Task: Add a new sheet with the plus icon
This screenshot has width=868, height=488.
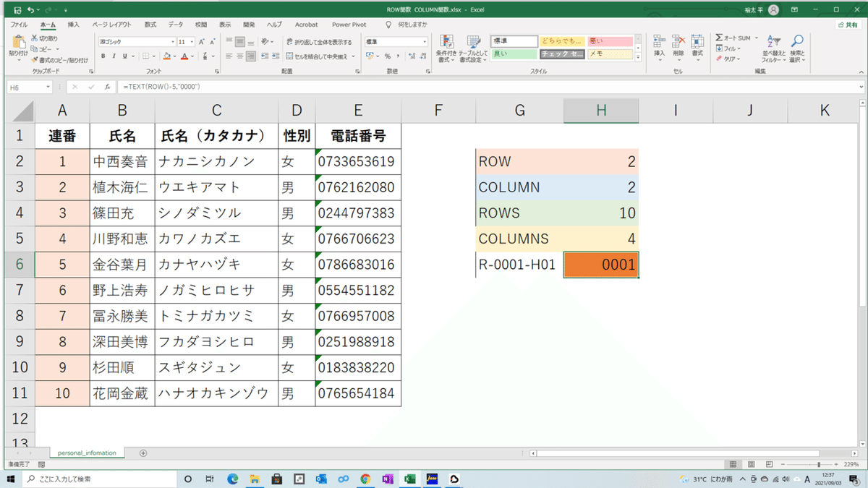Action: pyautogui.click(x=143, y=453)
